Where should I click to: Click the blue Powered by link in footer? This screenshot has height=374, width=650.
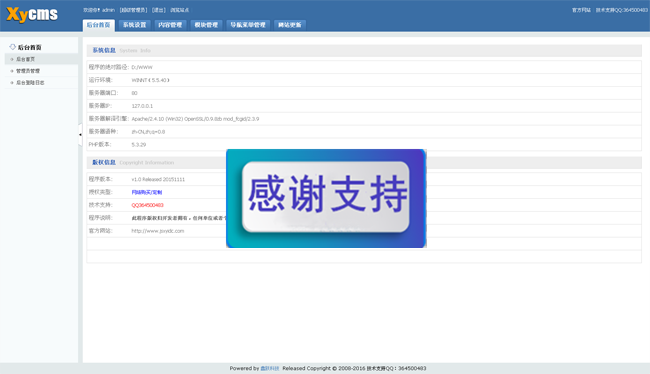click(x=269, y=368)
